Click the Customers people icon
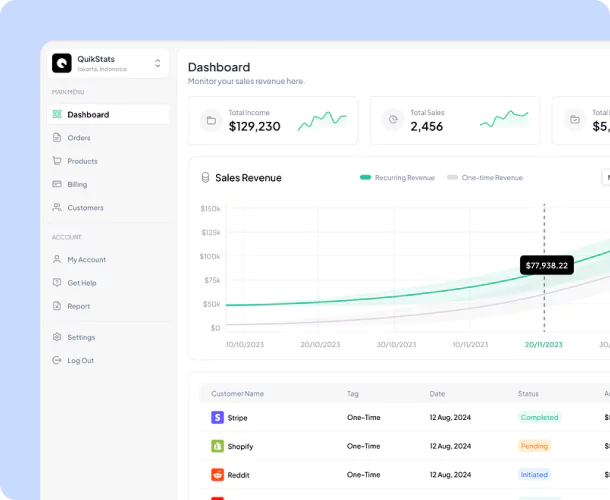The image size is (610, 500). pos(57,208)
